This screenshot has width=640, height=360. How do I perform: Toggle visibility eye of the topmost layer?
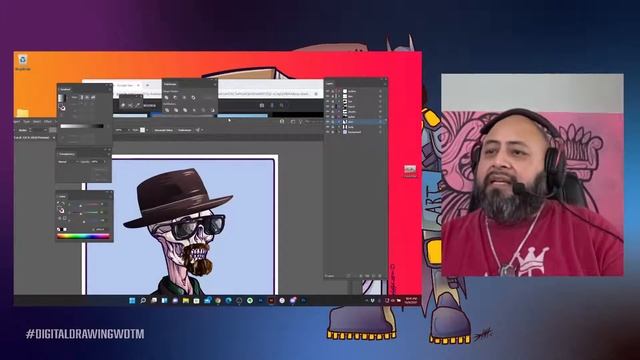pyautogui.click(x=327, y=91)
